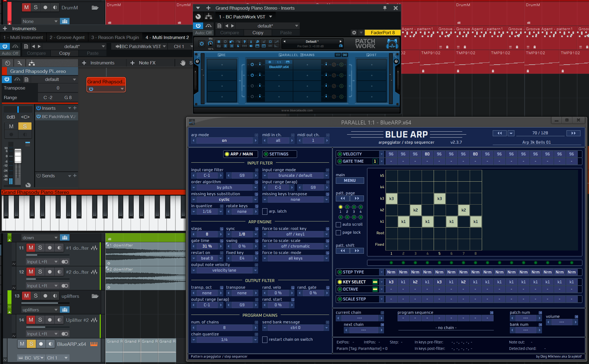
Task: Add a new instrument with plus icon
Action: coord(5,29)
